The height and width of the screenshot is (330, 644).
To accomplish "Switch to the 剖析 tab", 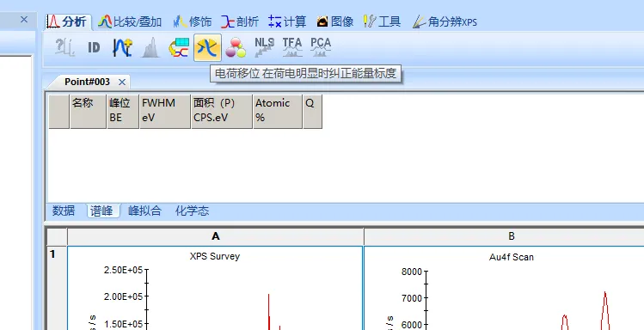I will pyautogui.click(x=240, y=21).
